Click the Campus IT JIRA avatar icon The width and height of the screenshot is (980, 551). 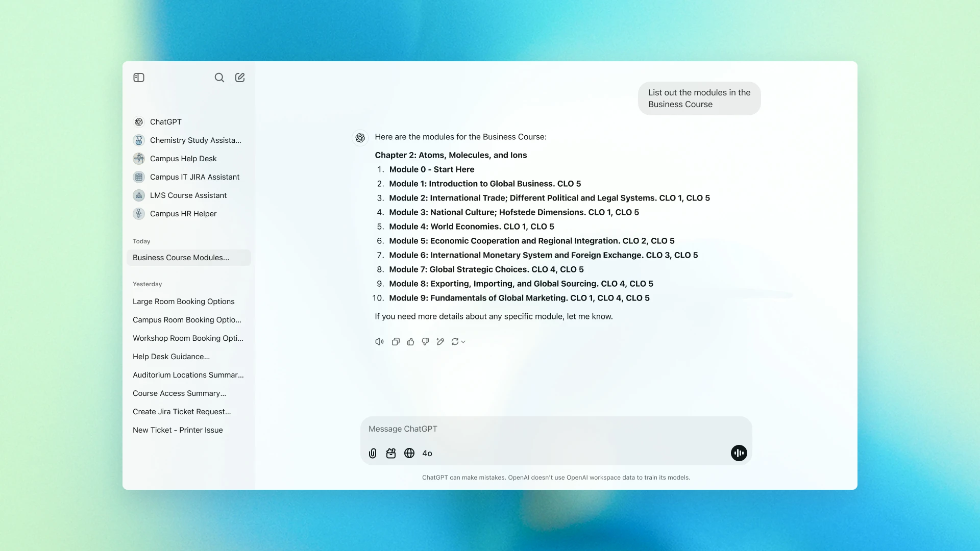(x=139, y=177)
